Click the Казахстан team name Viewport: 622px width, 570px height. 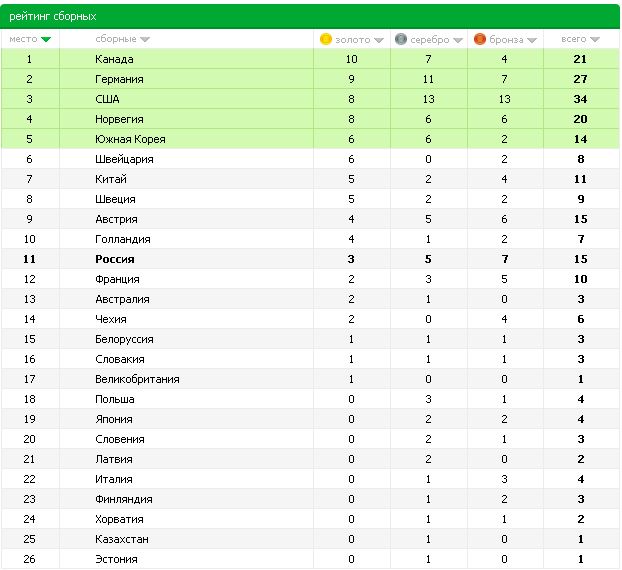[122, 539]
